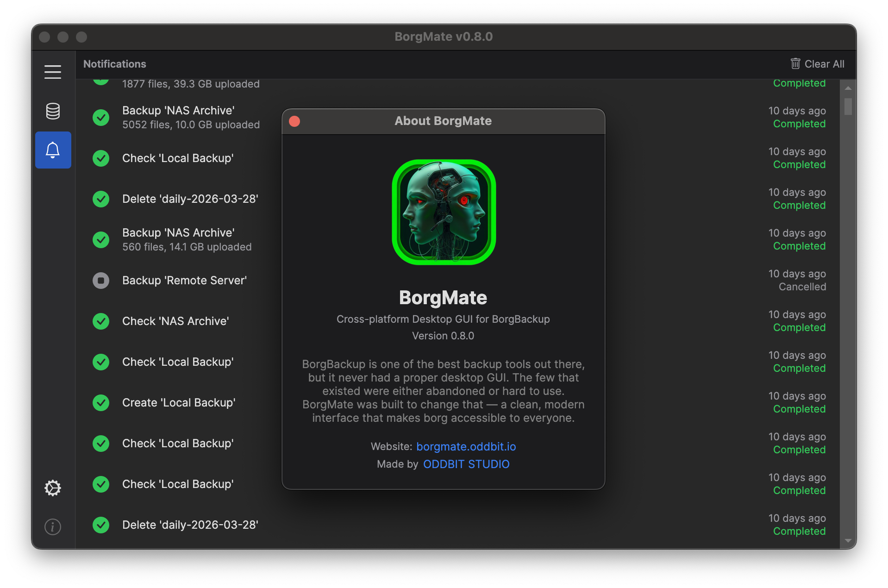Open the borgmate.oddbit.io website link
Viewport: 888px width, 588px height.
(x=466, y=447)
